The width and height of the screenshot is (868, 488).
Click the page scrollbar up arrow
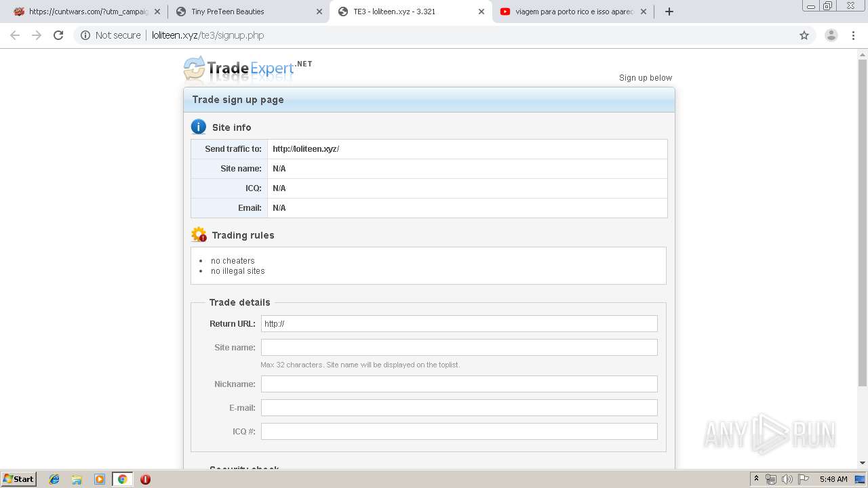(863, 54)
